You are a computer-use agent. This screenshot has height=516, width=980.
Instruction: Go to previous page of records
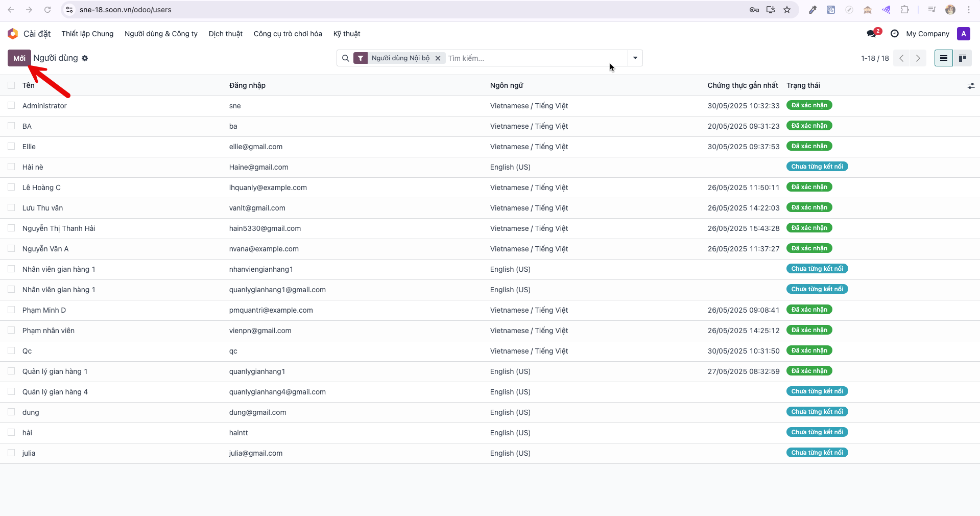point(901,58)
